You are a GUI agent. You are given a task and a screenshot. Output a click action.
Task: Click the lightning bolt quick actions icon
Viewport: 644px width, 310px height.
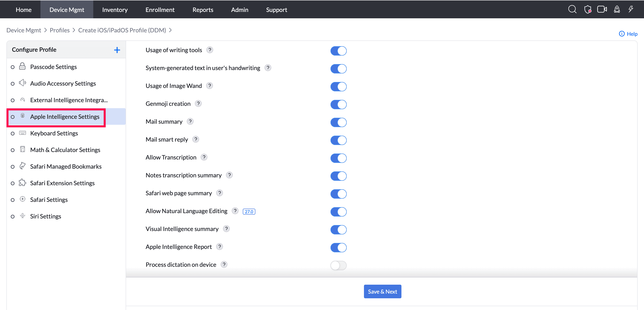tap(631, 10)
